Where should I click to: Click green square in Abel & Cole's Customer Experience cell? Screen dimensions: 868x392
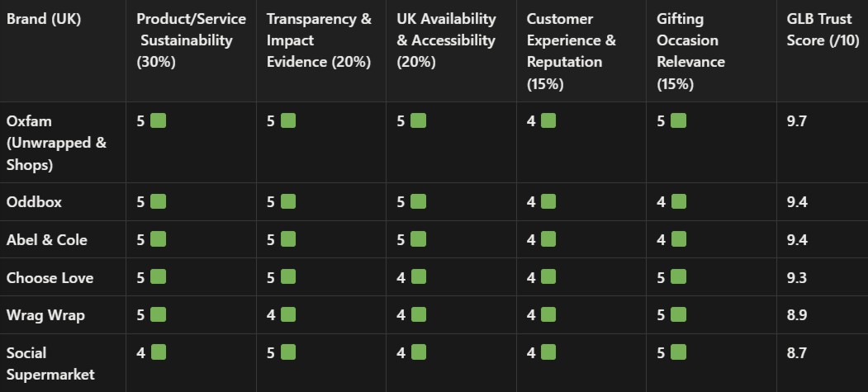point(548,239)
